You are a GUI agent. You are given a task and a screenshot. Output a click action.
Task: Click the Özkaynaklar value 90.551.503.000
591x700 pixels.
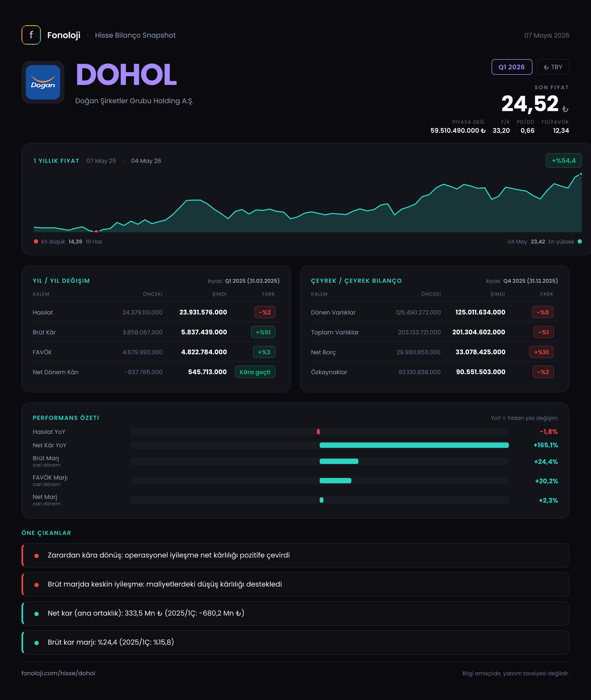tap(481, 372)
